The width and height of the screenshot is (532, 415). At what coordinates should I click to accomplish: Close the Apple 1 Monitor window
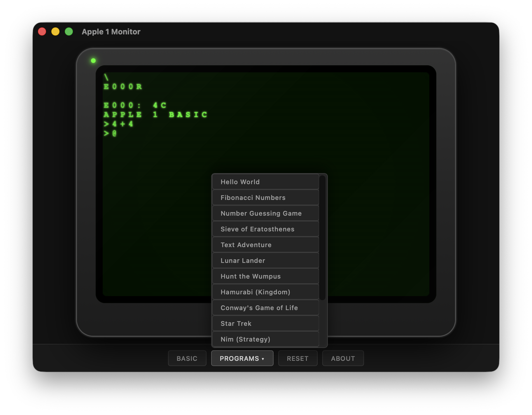42,31
